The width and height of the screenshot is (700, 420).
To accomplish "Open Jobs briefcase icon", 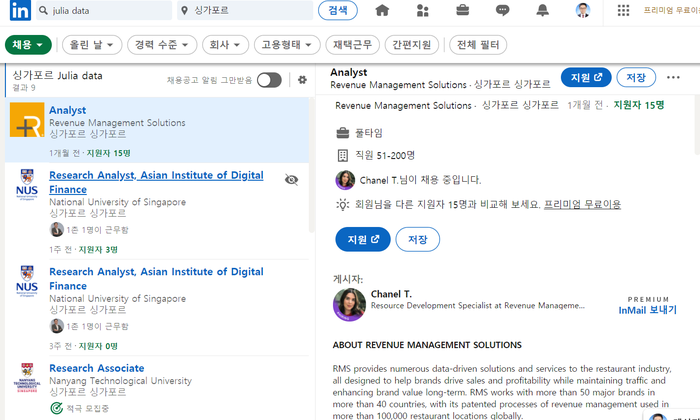I will [x=462, y=10].
